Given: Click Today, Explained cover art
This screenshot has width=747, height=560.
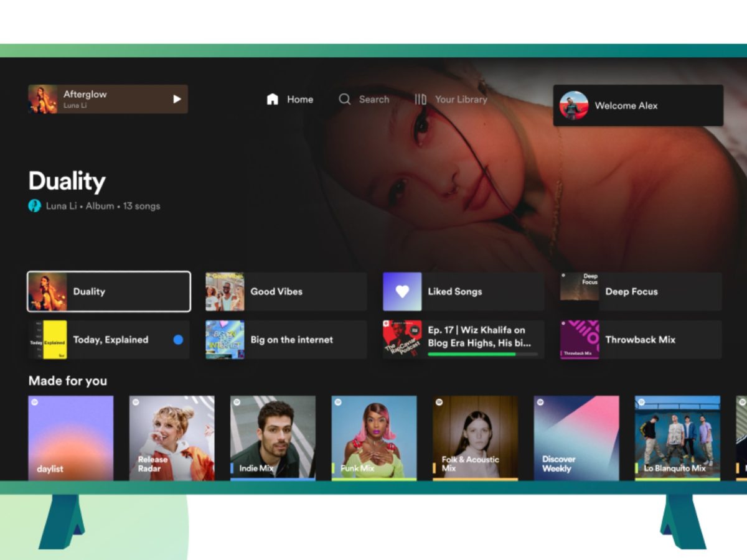Looking at the screenshot, I should pos(47,340).
